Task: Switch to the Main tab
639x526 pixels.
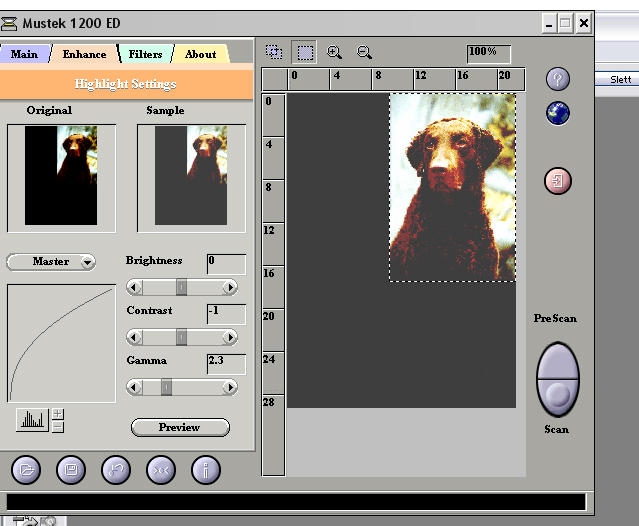Action: point(24,54)
